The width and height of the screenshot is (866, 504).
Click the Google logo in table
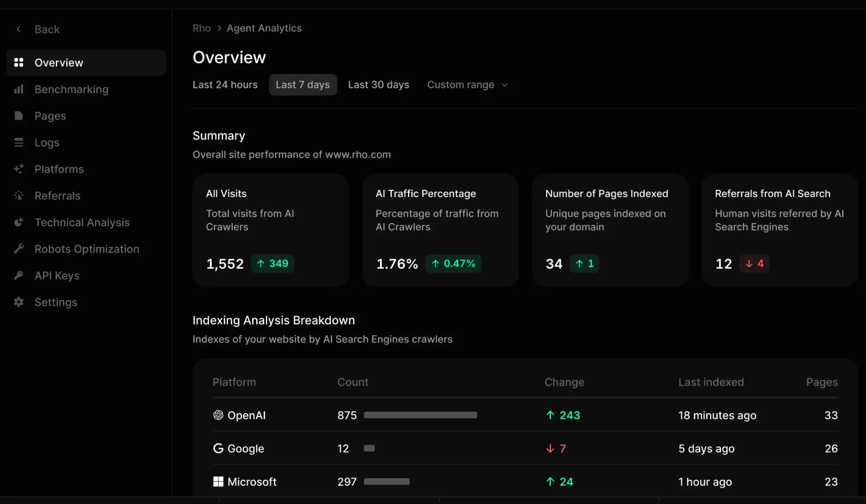point(218,448)
